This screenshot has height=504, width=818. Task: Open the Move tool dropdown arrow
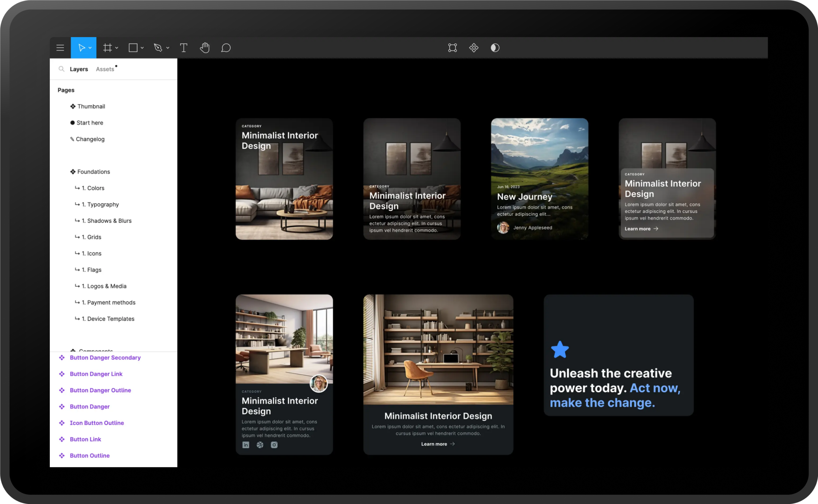pyautogui.click(x=90, y=47)
